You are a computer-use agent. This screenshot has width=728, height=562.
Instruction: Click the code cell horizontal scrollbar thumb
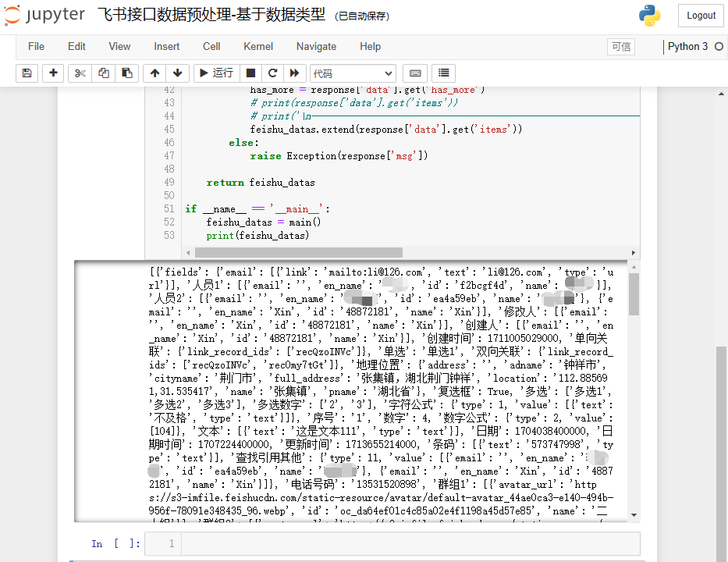tap(299, 252)
